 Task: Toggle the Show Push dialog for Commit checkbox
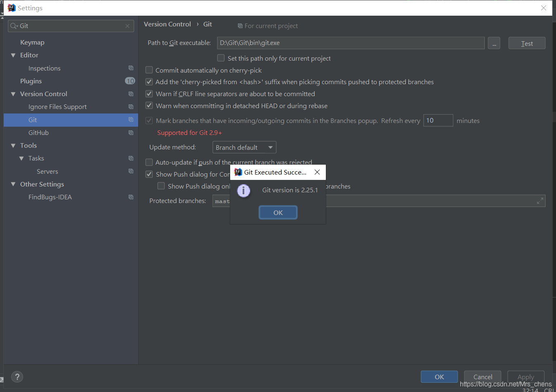coord(149,174)
